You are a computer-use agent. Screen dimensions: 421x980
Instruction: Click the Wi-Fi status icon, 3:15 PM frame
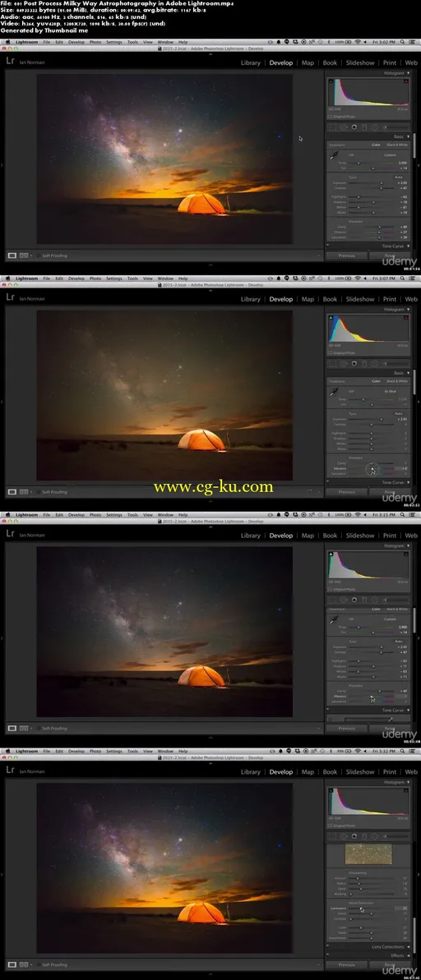(x=357, y=514)
